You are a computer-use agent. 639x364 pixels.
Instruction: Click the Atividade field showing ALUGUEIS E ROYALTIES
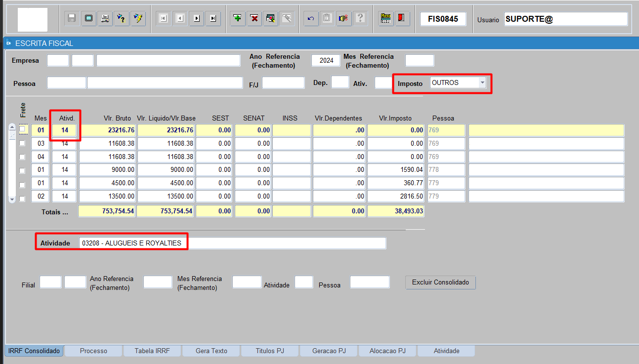pyautogui.click(x=233, y=243)
